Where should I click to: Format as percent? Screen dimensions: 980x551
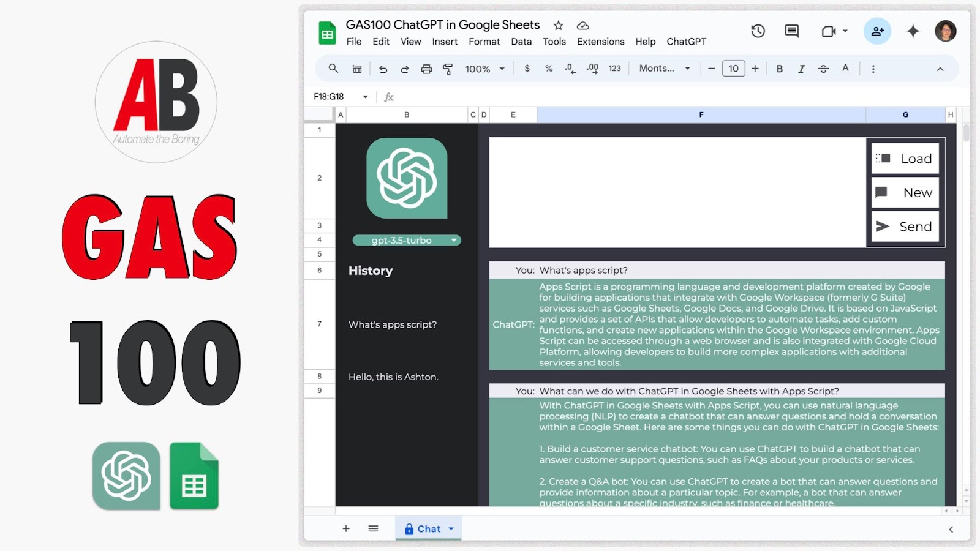point(549,69)
